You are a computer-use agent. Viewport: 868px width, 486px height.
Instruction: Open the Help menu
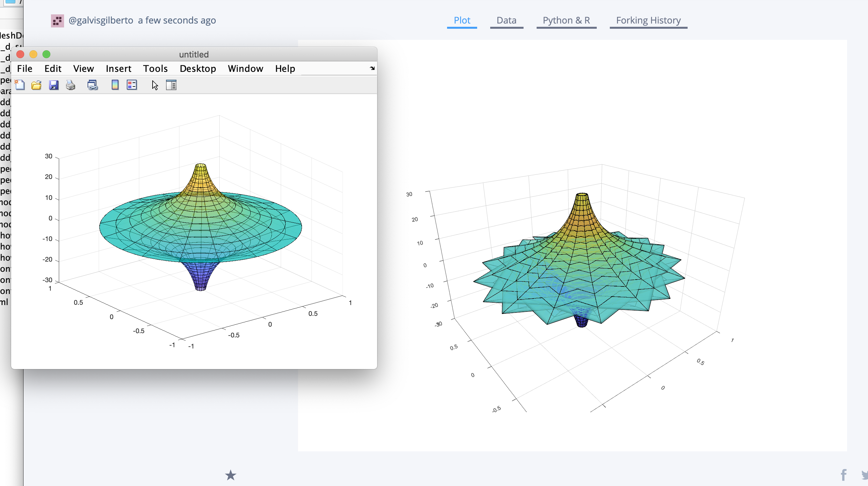[x=285, y=69]
